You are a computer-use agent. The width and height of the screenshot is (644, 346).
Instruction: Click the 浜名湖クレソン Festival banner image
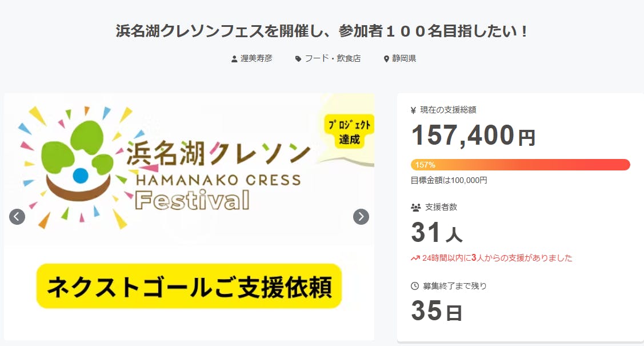tap(189, 172)
